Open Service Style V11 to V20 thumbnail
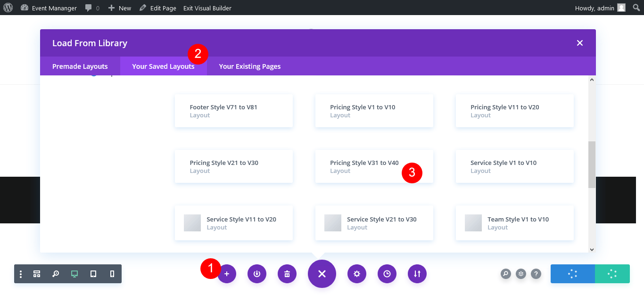 tap(192, 223)
